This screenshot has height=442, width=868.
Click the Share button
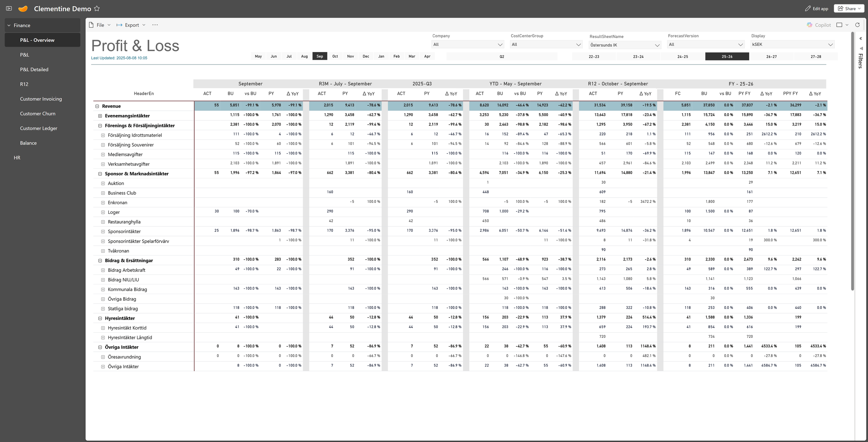849,9
